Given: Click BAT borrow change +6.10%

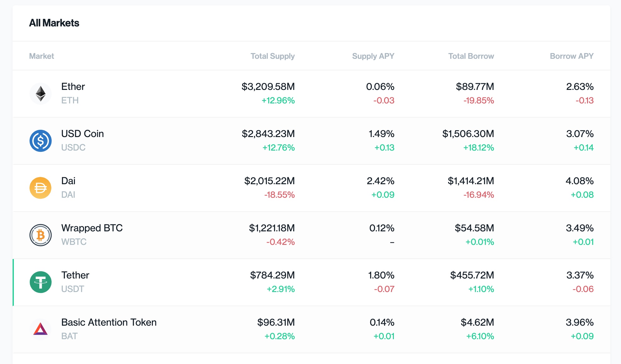Looking at the screenshot, I should pos(480,336).
